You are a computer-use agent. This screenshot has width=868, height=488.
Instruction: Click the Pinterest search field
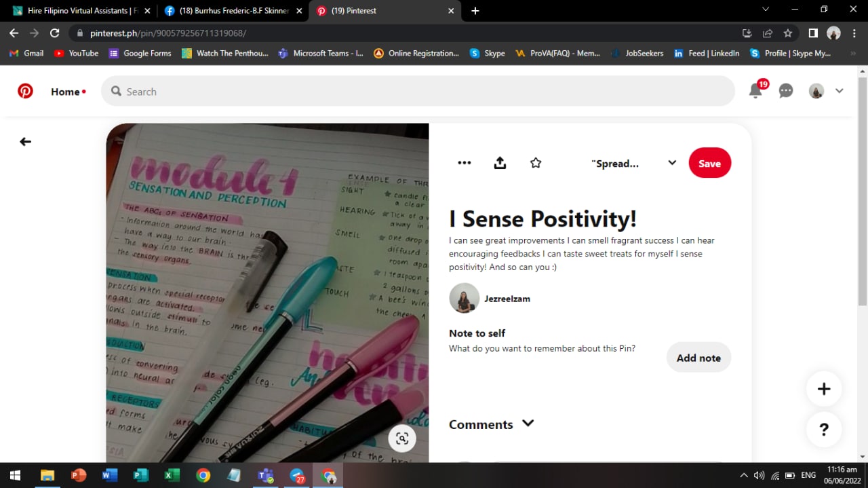[x=418, y=91]
